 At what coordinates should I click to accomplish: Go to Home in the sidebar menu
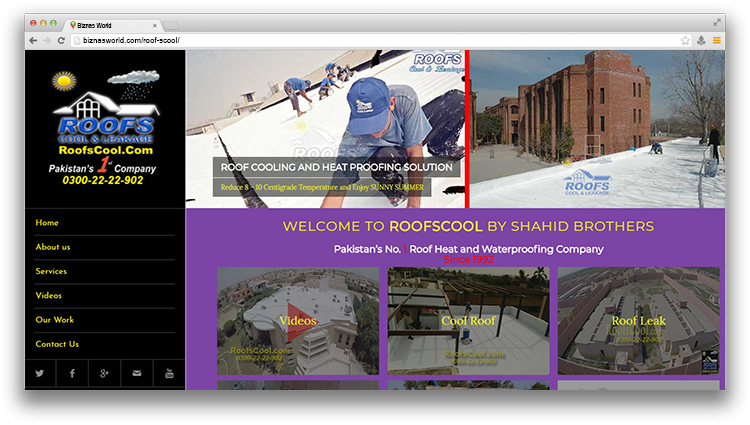click(47, 223)
